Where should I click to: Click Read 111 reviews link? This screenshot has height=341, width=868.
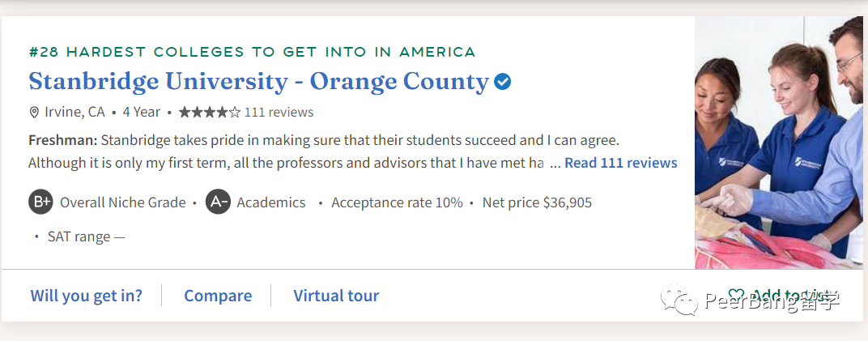(620, 163)
